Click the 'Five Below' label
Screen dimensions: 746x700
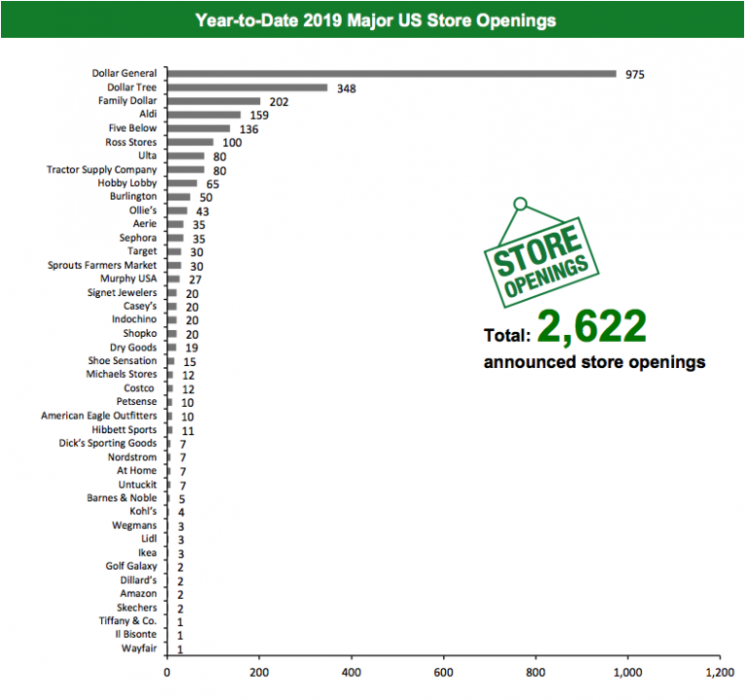point(132,128)
